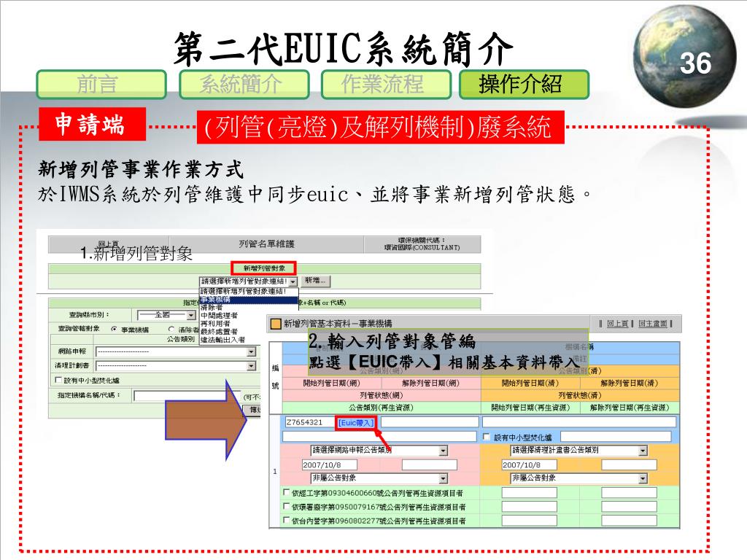Click the 公告類別(再生資源) header cell
Screen dimensions: 747x560
(381, 408)
